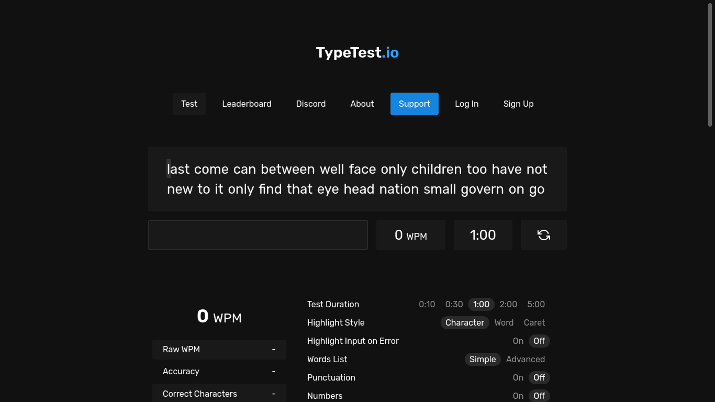
Task: Select the 0:10 test duration
Action: (x=427, y=304)
